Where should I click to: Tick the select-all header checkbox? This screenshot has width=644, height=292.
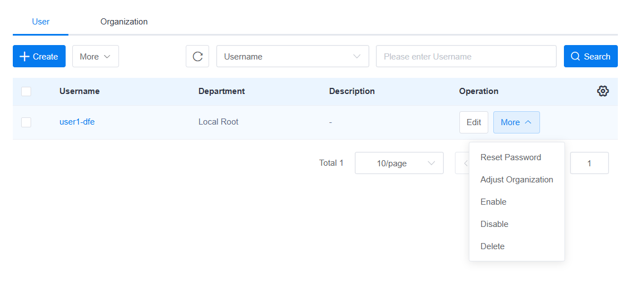coord(26,91)
